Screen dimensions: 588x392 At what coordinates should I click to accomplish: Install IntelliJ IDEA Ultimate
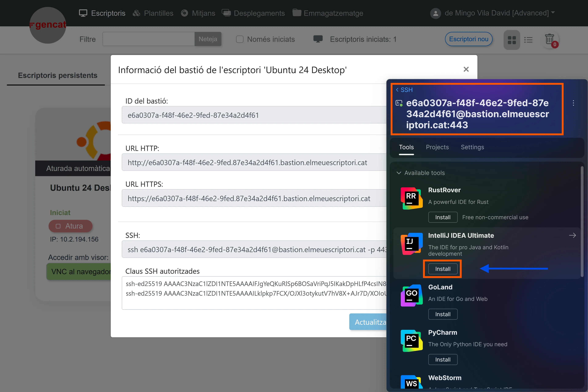(443, 269)
